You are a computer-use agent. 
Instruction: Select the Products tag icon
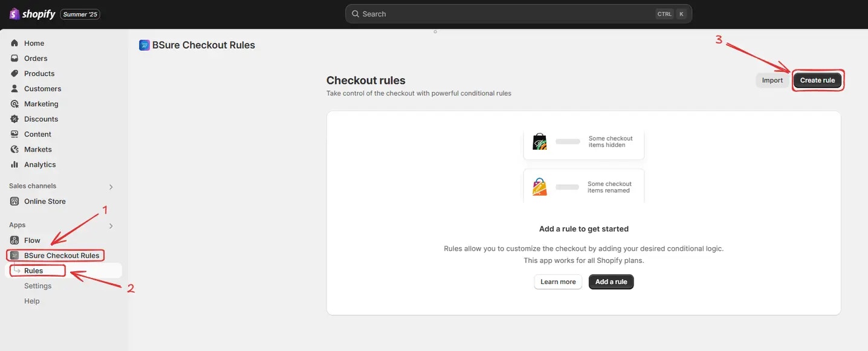point(15,73)
